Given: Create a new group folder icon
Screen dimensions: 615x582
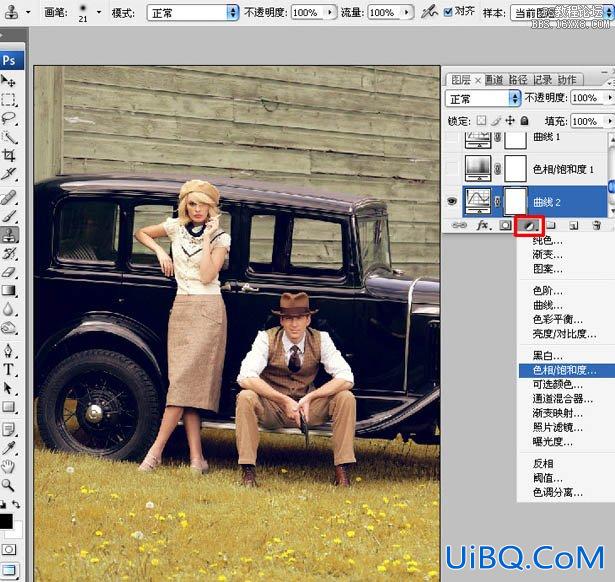Looking at the screenshot, I should coord(551,225).
